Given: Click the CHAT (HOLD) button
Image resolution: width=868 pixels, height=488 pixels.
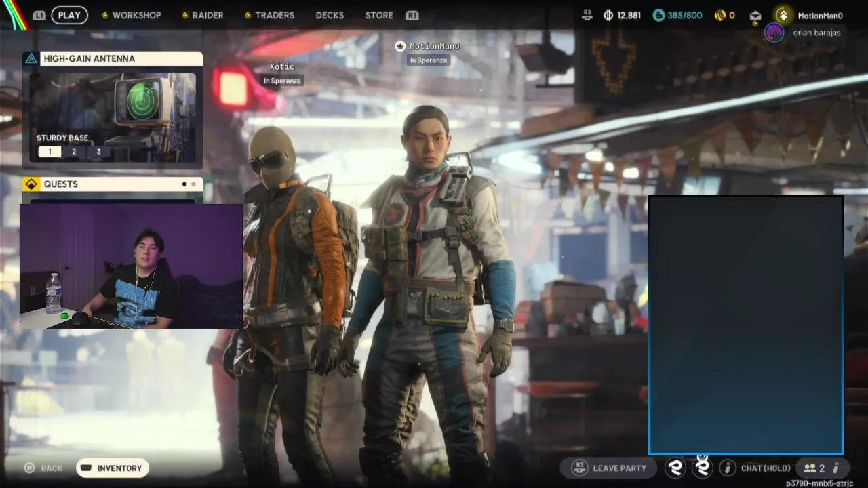Looking at the screenshot, I should pos(766,468).
